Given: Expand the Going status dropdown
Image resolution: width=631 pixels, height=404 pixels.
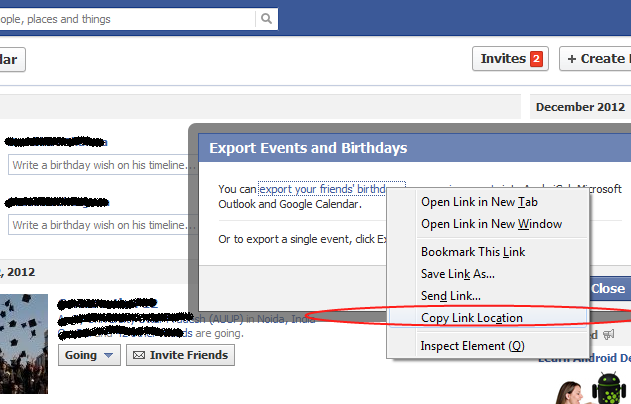Looking at the screenshot, I should coord(89,355).
